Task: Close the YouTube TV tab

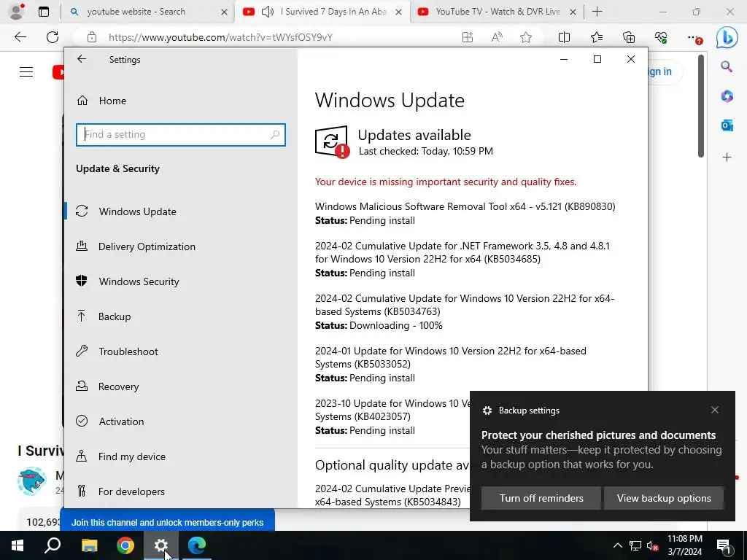Action: pos(573,12)
